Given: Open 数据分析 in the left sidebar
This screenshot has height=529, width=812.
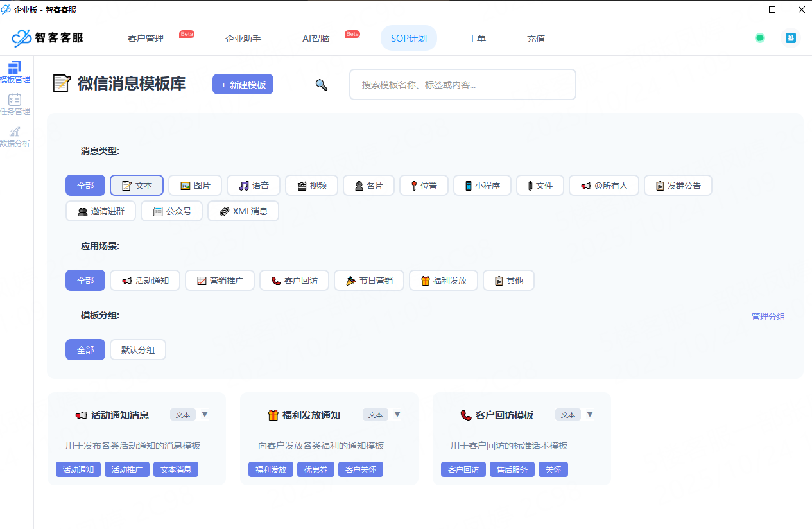Looking at the screenshot, I should tap(15, 136).
